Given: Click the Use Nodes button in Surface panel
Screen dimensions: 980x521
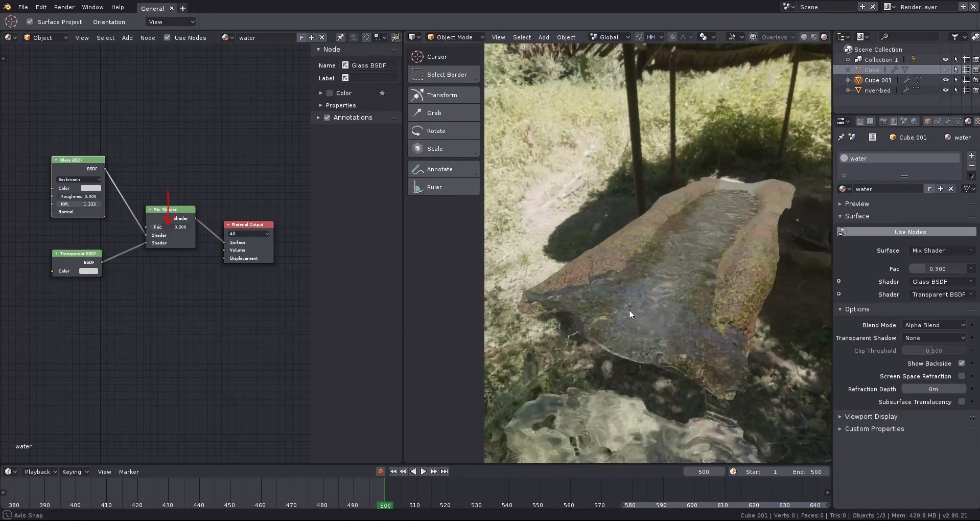Looking at the screenshot, I should [x=909, y=232].
